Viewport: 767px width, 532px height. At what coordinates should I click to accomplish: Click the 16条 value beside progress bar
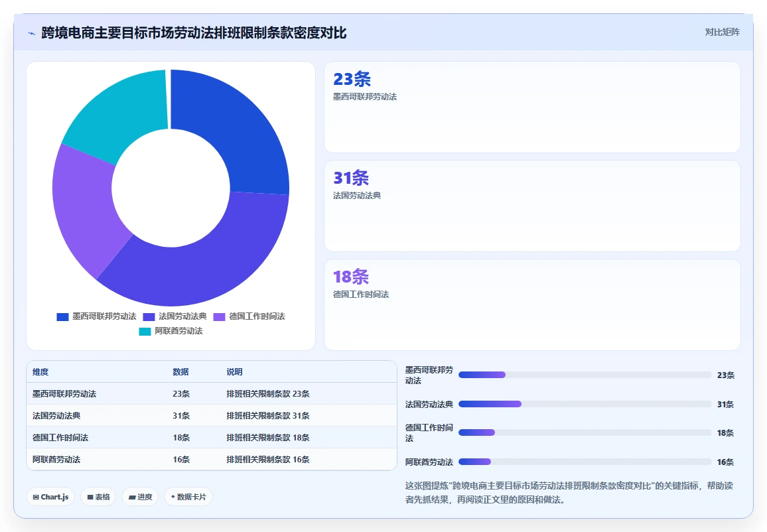coord(725,462)
